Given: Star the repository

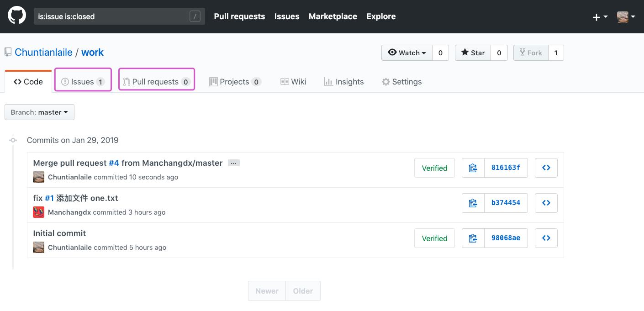Looking at the screenshot, I should click(473, 53).
